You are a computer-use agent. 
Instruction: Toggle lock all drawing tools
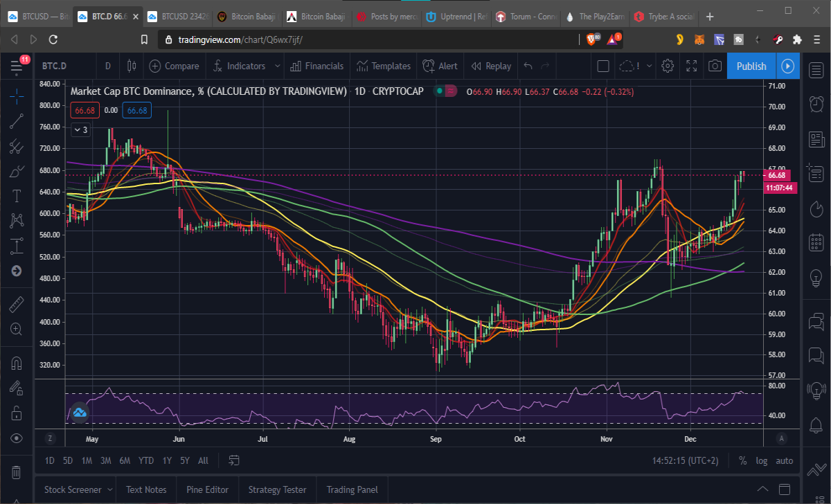coord(17,413)
